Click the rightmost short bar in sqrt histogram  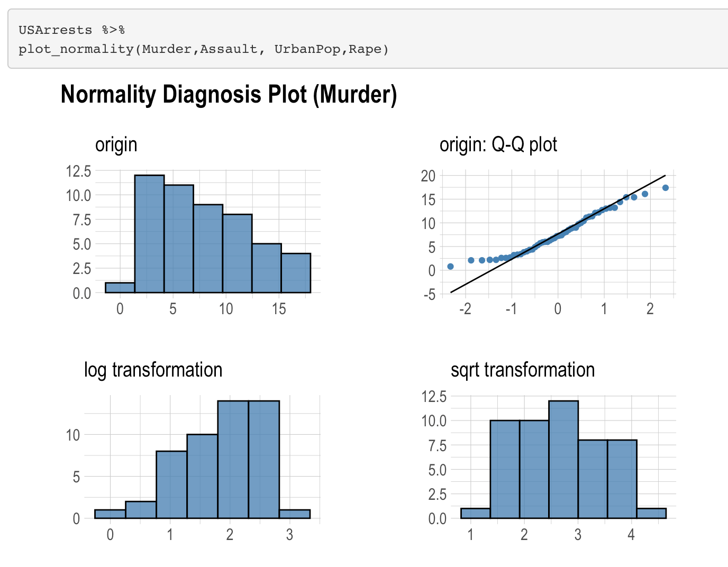click(651, 514)
